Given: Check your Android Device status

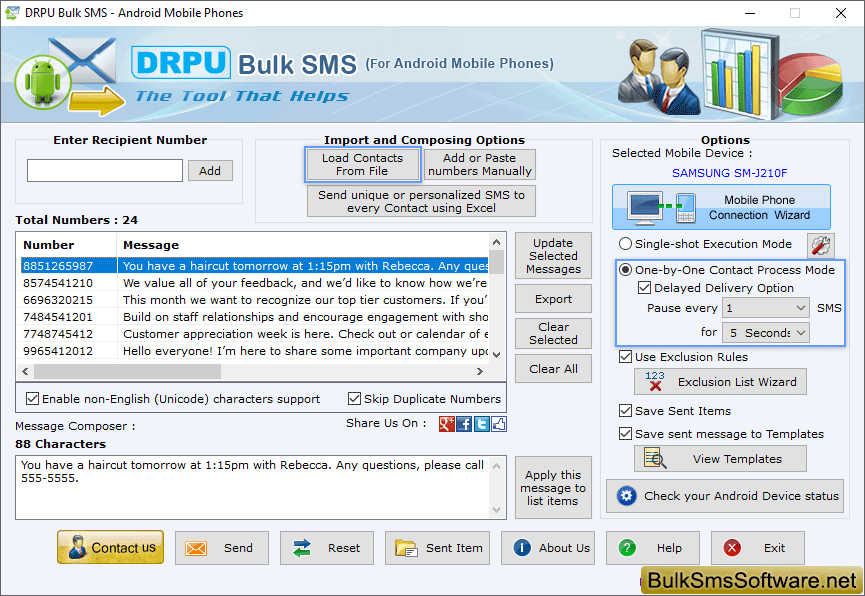Looking at the screenshot, I should pyautogui.click(x=725, y=496).
